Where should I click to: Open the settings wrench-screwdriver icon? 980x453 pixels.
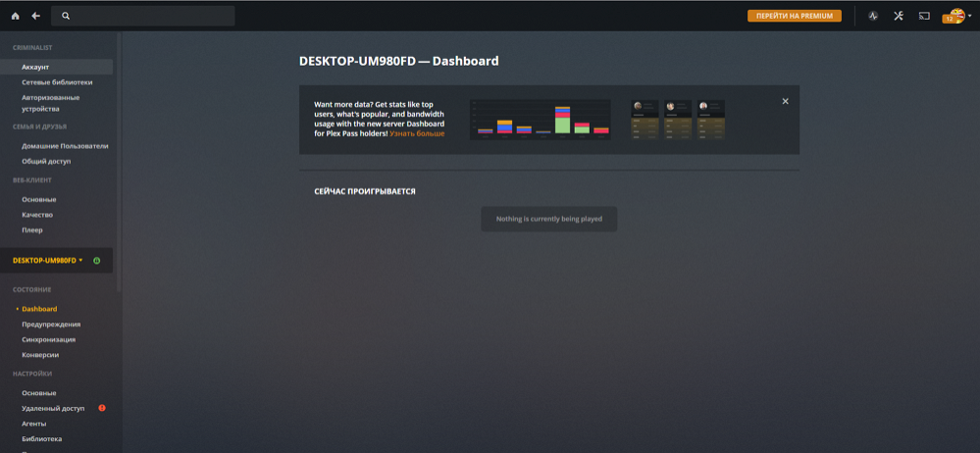[899, 17]
